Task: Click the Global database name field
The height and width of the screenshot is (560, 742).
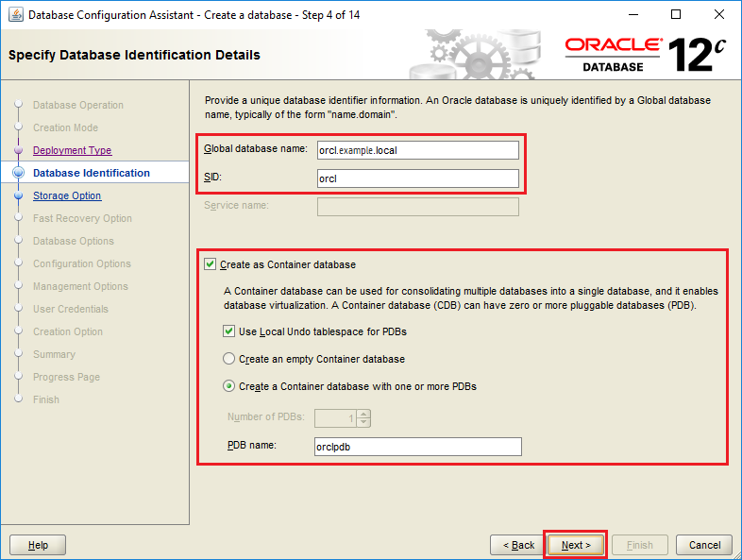Action: coord(418,150)
